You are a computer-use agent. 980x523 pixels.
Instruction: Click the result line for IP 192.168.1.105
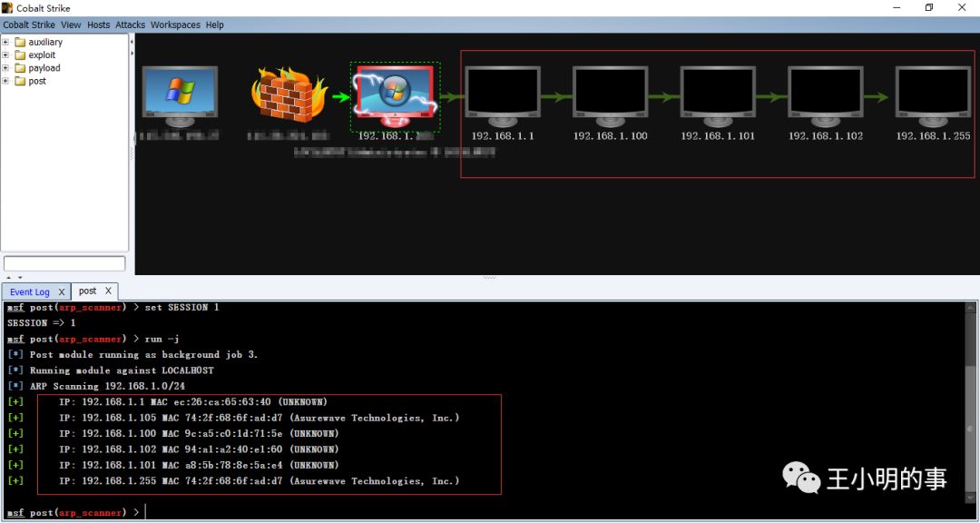234,418
